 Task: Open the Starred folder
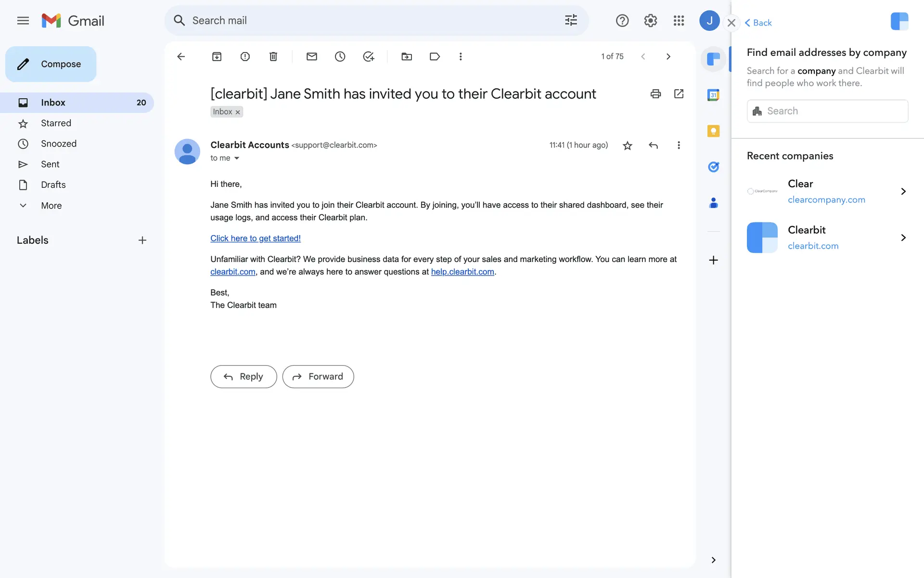pos(56,123)
